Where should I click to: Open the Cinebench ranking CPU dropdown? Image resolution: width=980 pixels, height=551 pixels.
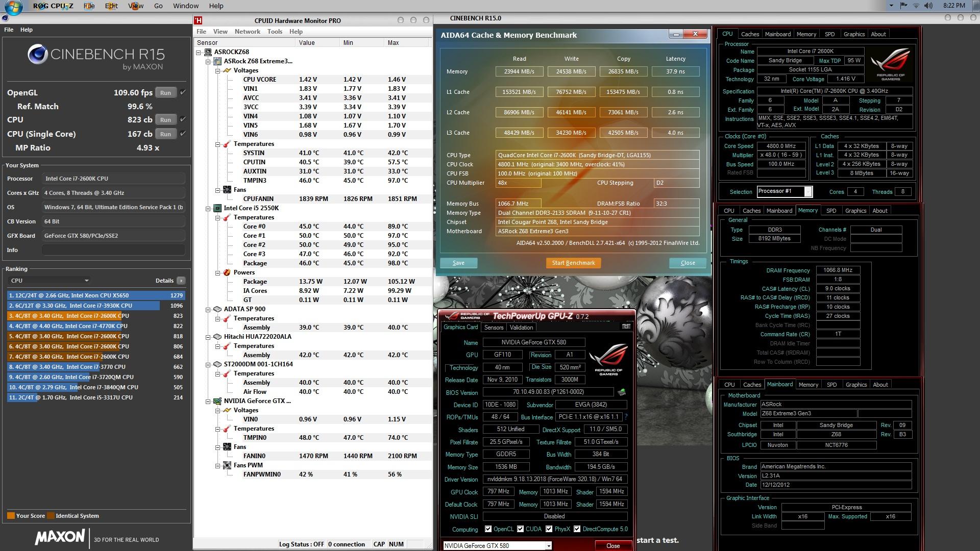point(50,281)
